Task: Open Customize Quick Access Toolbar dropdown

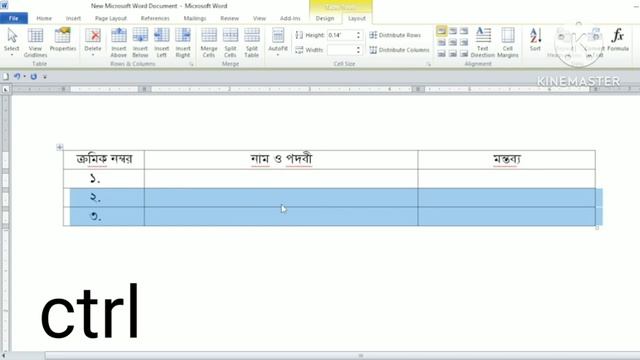Action: (x=45, y=77)
